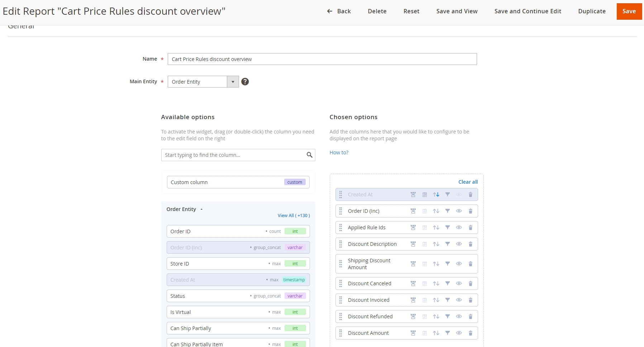
Task: Click sort arrows on Order ID (Inc) row
Action: click(x=436, y=211)
